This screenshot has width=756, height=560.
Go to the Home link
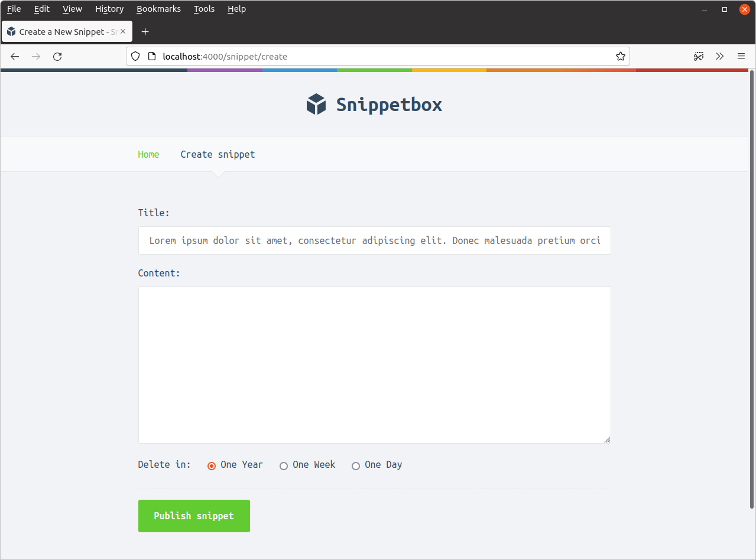pyautogui.click(x=148, y=154)
